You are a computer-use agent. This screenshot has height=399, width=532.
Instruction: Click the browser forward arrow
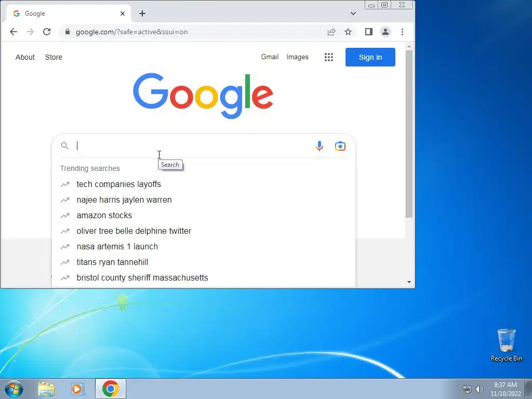[x=30, y=32]
